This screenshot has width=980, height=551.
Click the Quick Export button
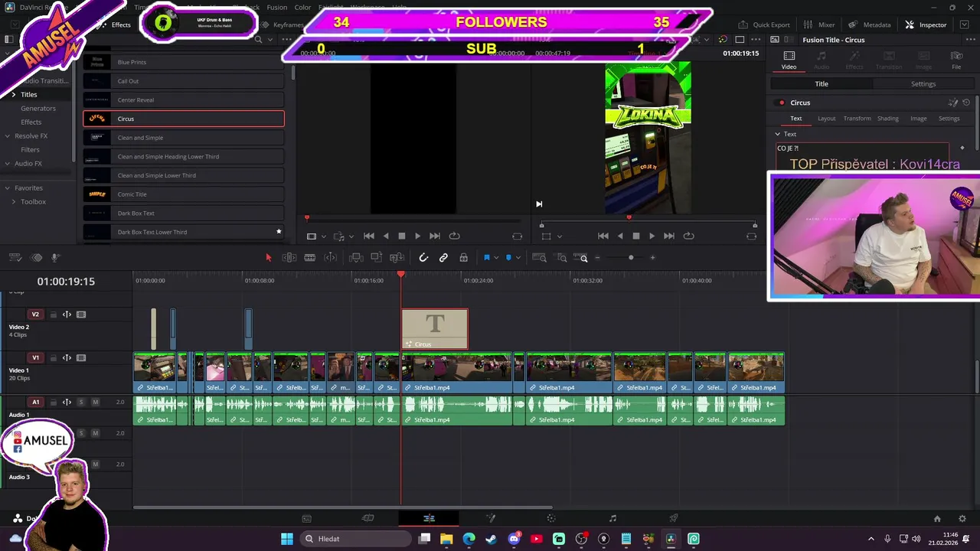click(x=764, y=24)
